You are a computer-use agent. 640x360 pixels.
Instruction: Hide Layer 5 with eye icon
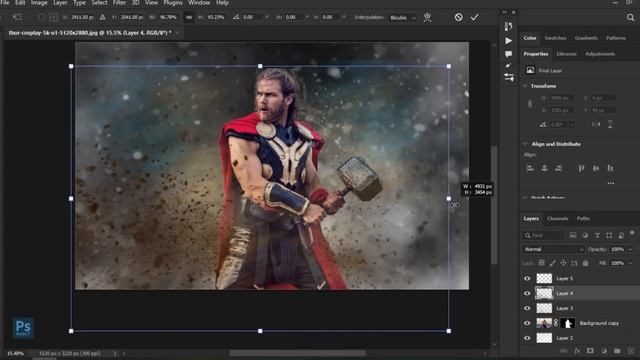tap(527, 278)
